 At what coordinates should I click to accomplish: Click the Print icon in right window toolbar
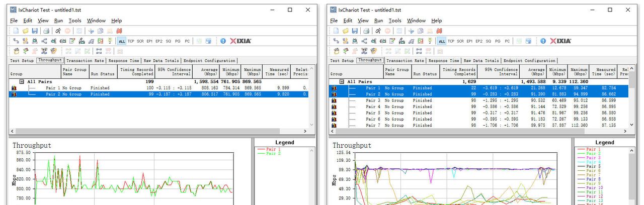(x=366, y=31)
